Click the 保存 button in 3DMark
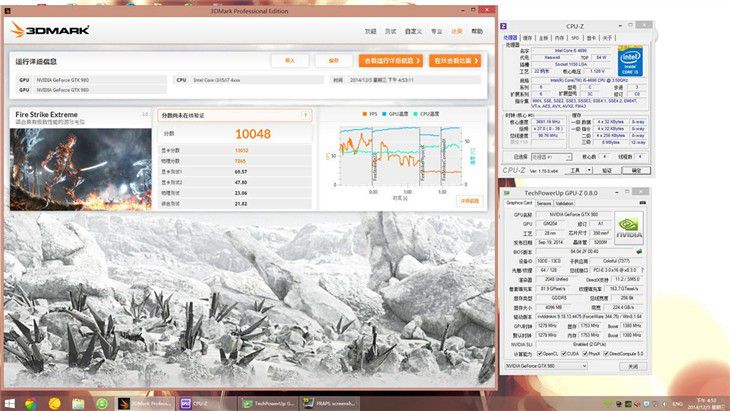Screen dimensions: 730x411 [x=334, y=61]
